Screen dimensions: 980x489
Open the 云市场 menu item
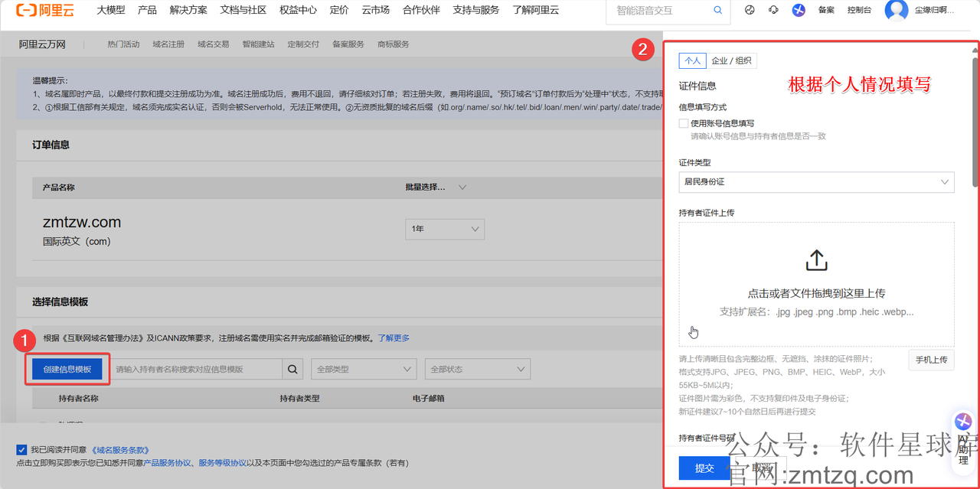tap(375, 10)
